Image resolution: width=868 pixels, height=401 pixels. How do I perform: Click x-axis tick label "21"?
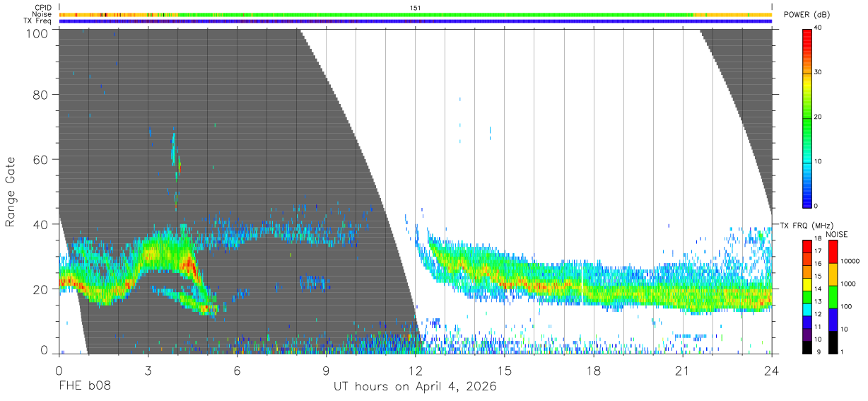(683, 371)
